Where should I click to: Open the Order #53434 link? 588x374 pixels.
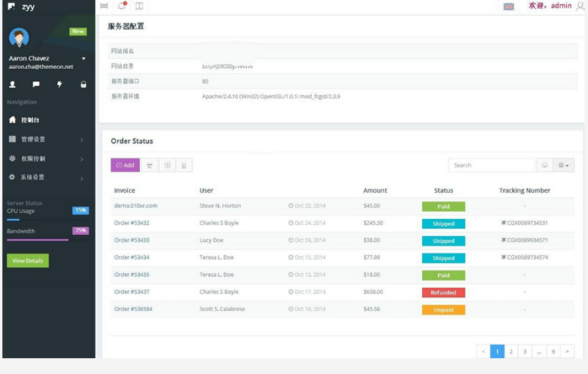131,257
